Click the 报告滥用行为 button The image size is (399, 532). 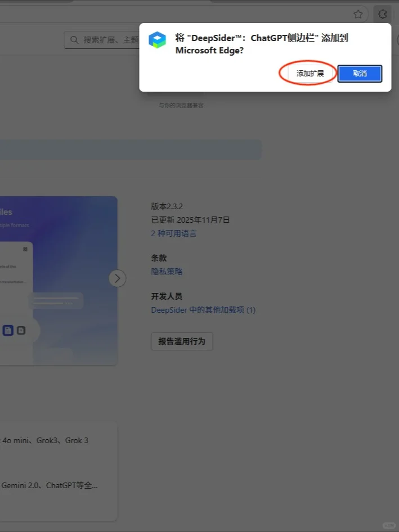[182, 341]
